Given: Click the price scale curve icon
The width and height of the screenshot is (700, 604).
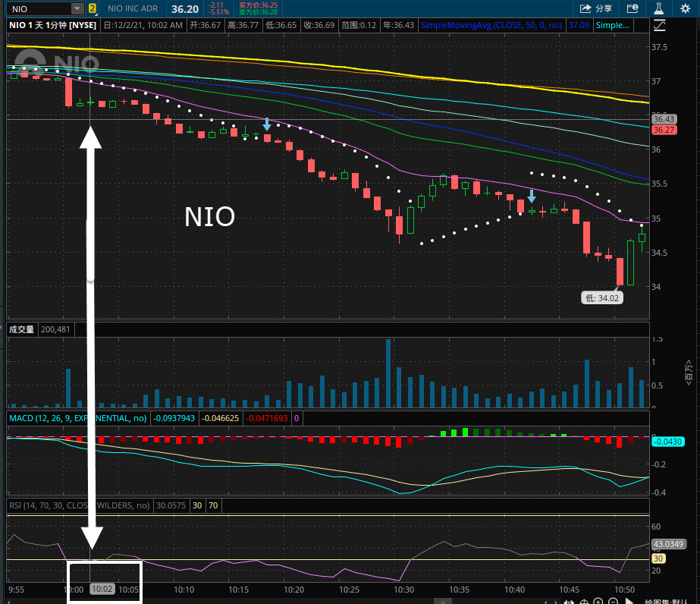Looking at the screenshot, I should pyautogui.click(x=659, y=26).
